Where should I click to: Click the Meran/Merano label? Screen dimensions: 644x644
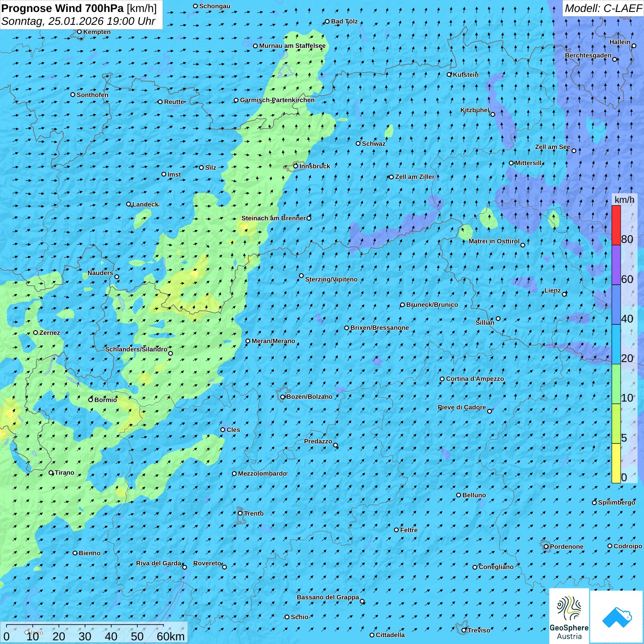[x=273, y=341]
